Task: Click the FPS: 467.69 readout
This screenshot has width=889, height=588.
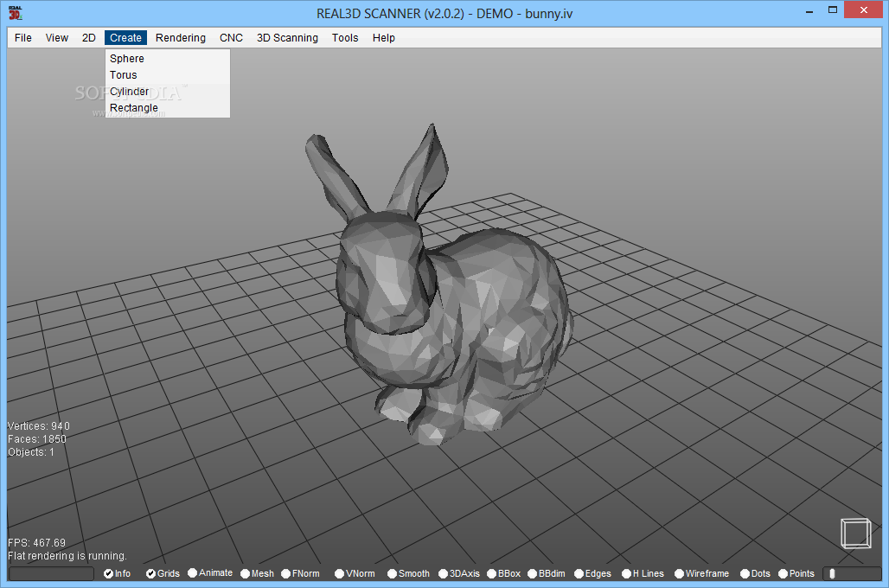Action: [x=36, y=543]
